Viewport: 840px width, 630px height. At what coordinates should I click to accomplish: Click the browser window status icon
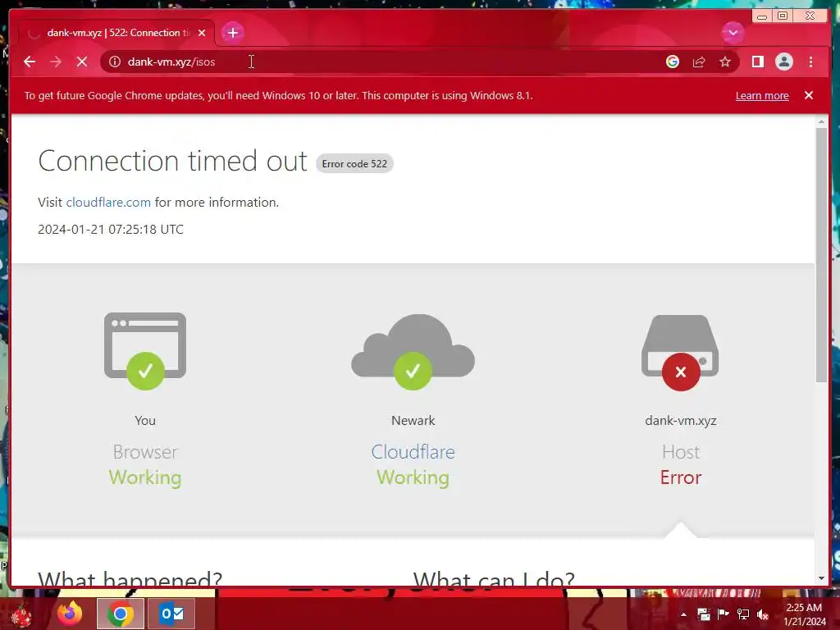pos(145,351)
